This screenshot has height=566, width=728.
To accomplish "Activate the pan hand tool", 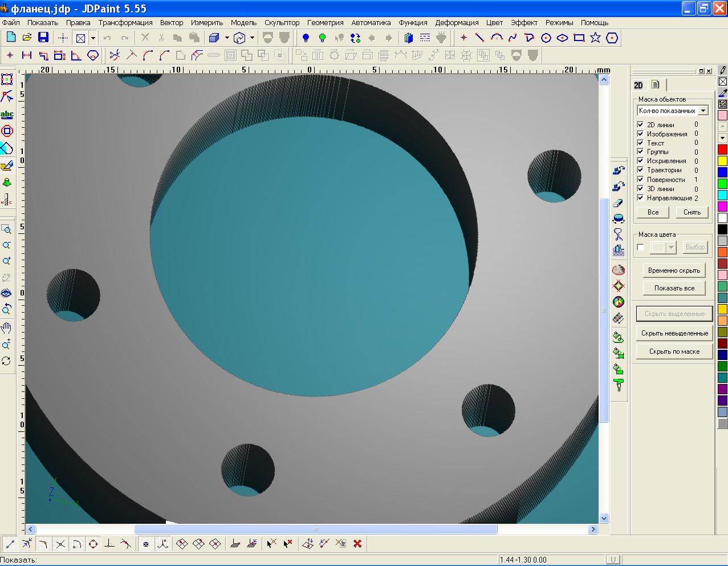I will click(x=6, y=328).
